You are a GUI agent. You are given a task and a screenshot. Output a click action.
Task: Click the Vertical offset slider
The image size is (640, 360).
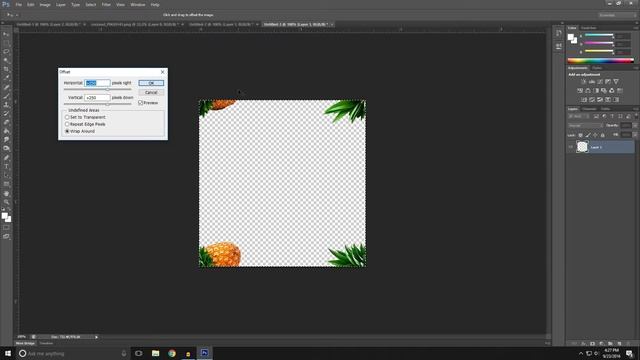click(x=98, y=104)
